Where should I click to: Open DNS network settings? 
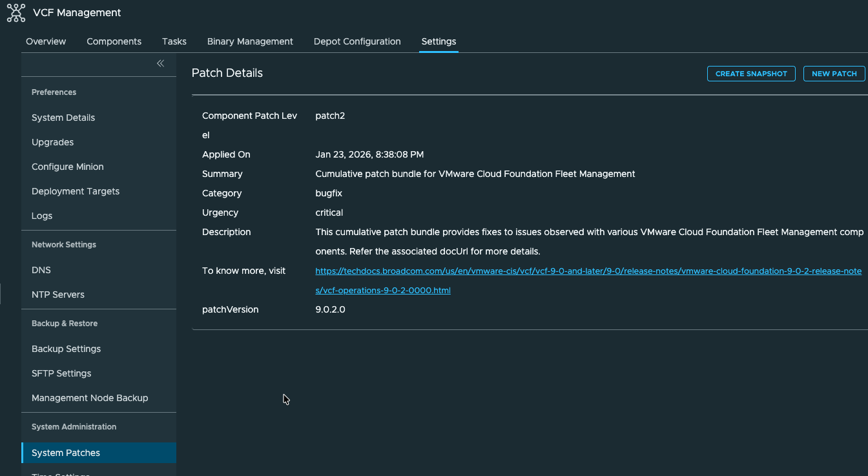coord(41,270)
